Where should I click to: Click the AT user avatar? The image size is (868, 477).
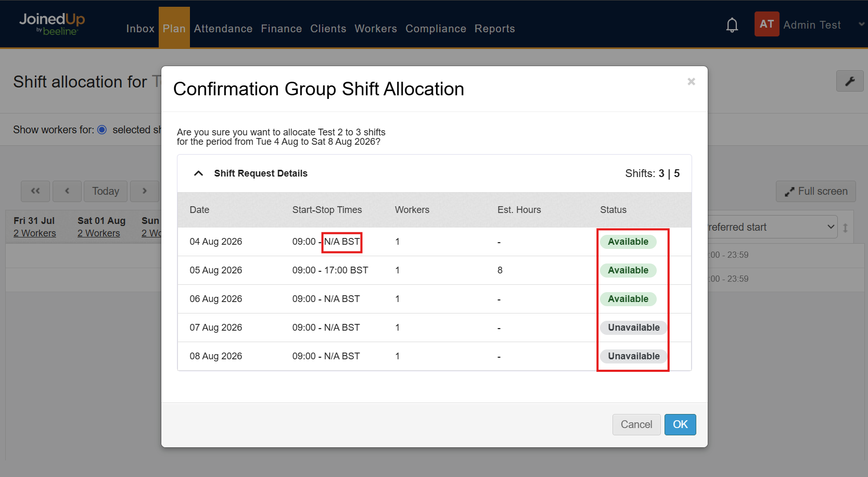(767, 24)
